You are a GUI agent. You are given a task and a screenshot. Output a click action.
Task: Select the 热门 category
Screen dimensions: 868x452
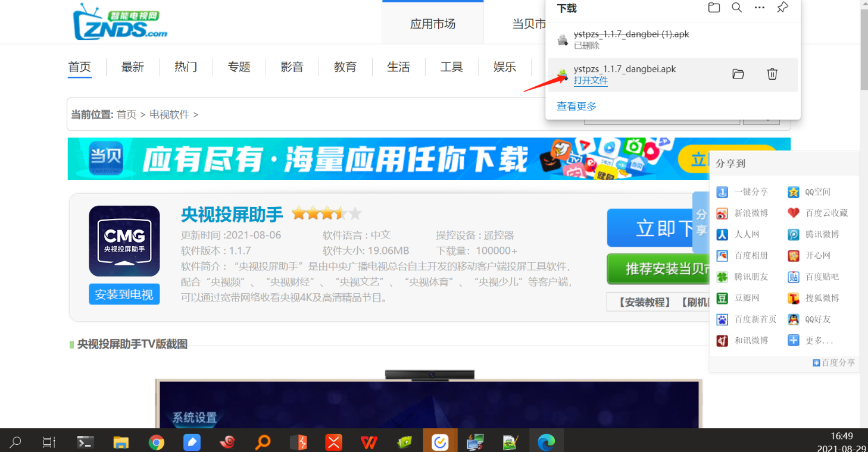(186, 67)
